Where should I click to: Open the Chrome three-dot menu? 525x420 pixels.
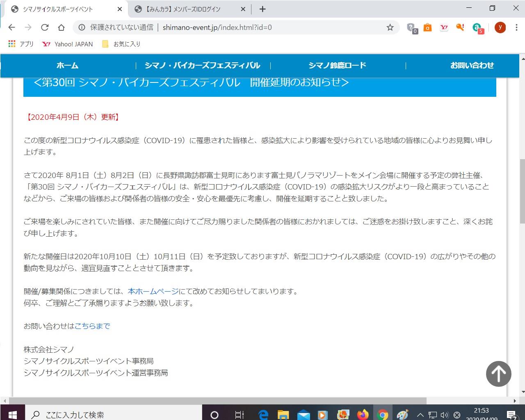point(516,27)
